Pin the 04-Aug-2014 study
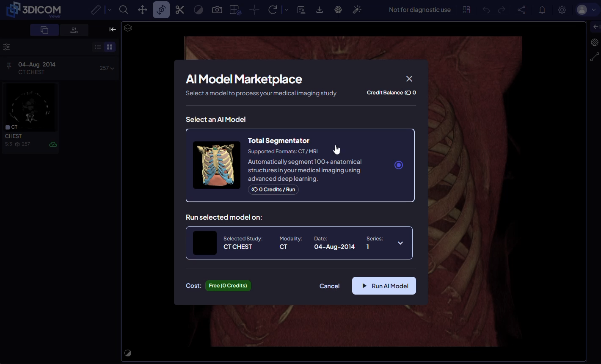This screenshot has height=364, width=601. (8, 66)
